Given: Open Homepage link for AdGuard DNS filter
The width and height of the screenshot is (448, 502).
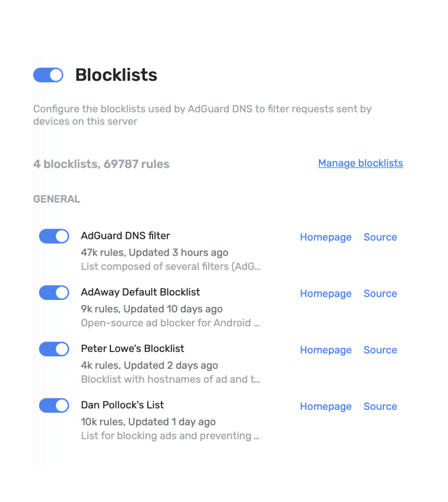Looking at the screenshot, I should 326,237.
